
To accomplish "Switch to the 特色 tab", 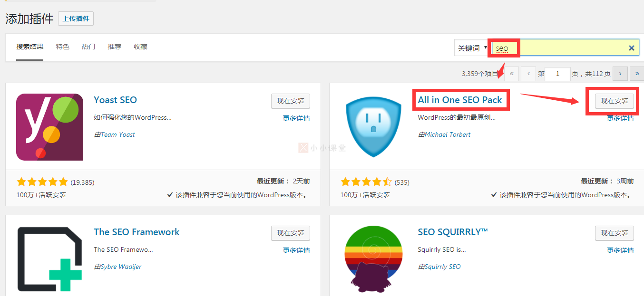I will (62, 47).
